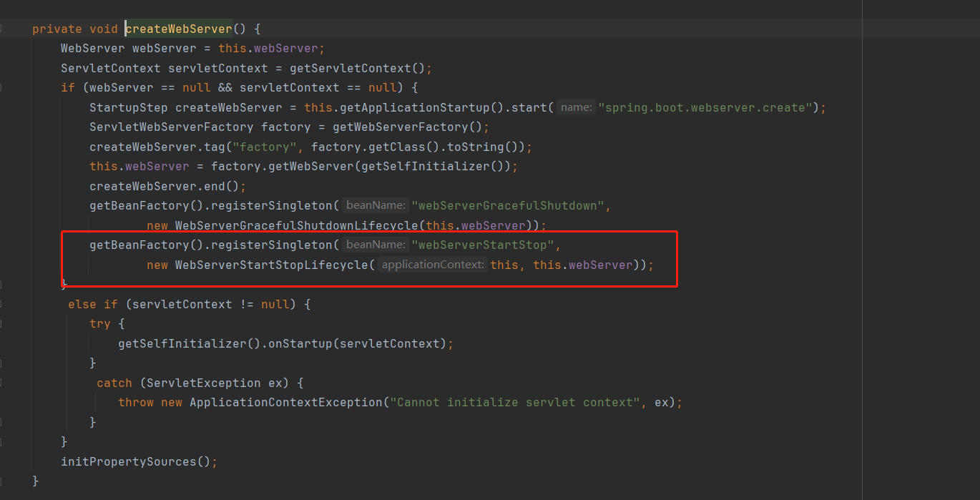980x500 pixels.
Task: Click the ServletWebServerFactory type name
Action: click(x=171, y=127)
